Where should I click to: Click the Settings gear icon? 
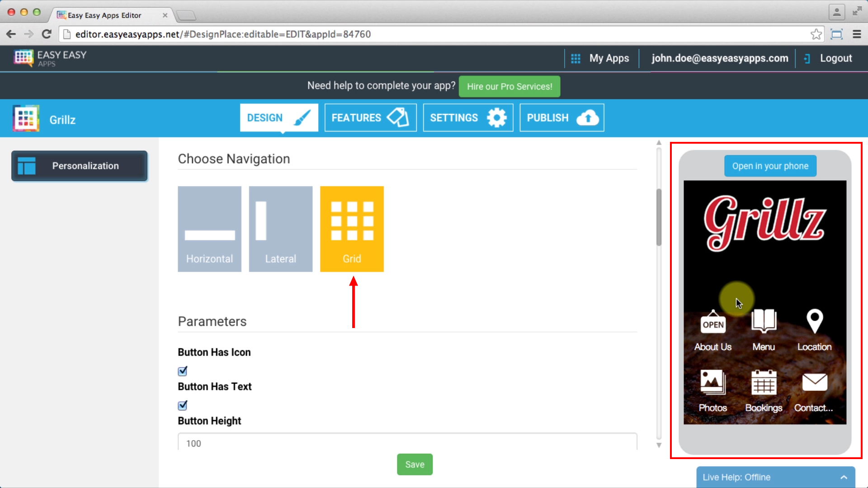tap(497, 117)
